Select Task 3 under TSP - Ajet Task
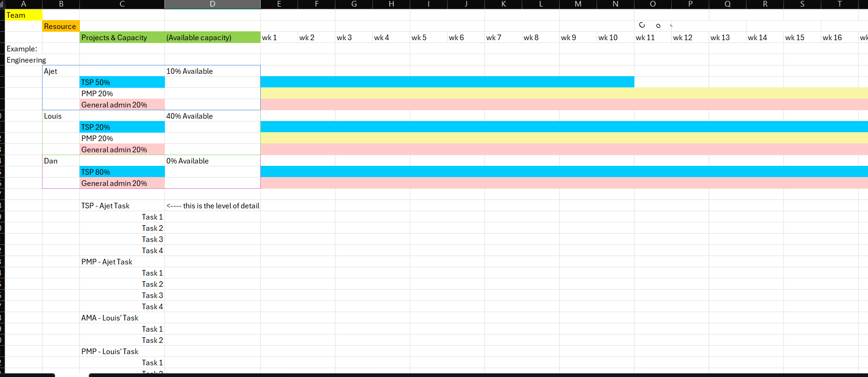 (x=122, y=239)
